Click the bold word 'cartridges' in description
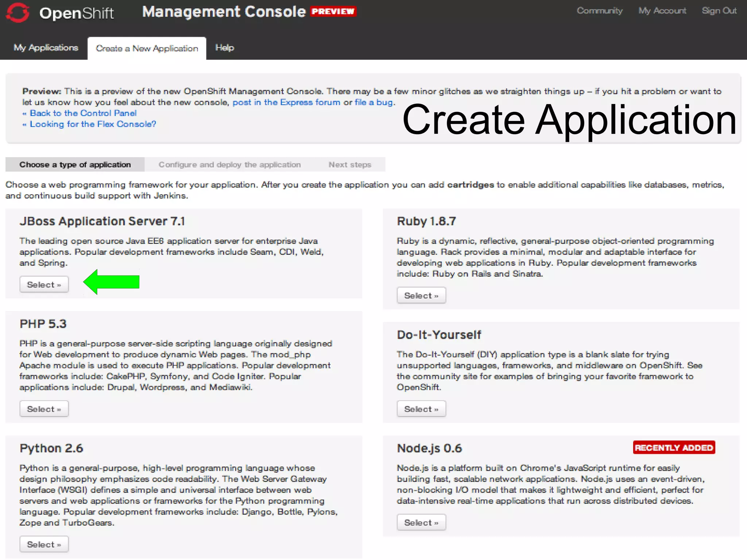 coord(471,185)
